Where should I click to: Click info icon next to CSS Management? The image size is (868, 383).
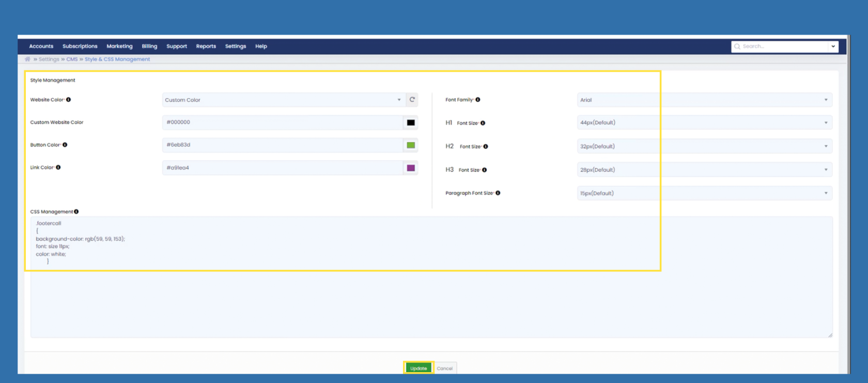[x=76, y=211]
